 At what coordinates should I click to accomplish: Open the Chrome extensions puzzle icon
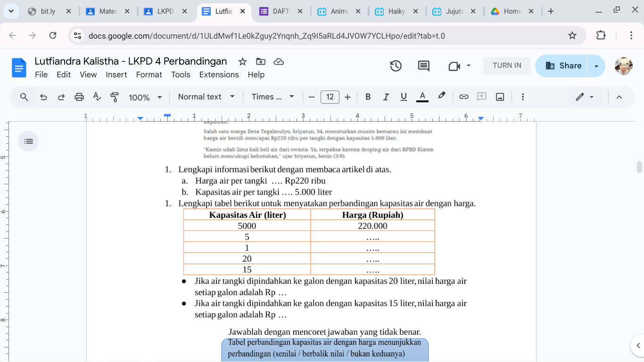point(601,35)
